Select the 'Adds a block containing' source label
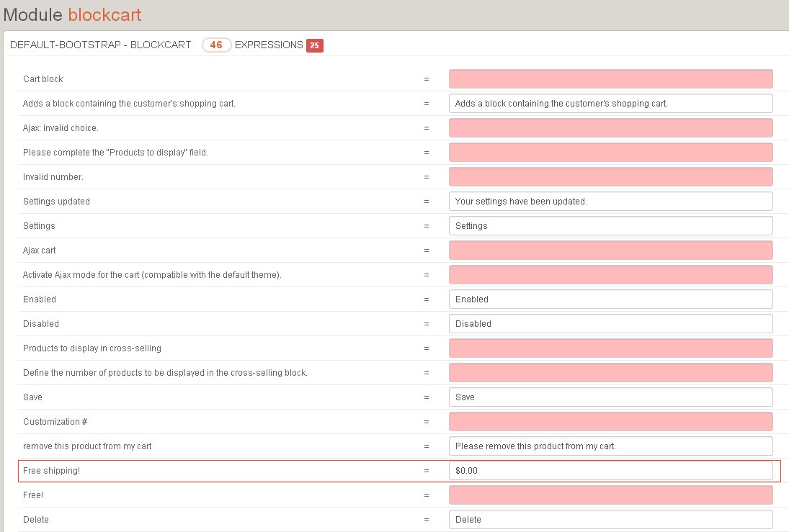 coord(129,104)
